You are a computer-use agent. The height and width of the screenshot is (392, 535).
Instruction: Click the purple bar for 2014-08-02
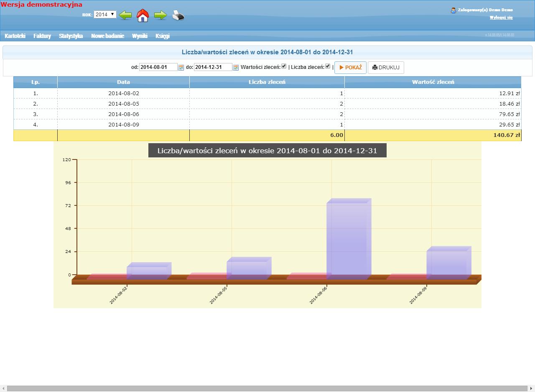pyautogui.click(x=149, y=271)
